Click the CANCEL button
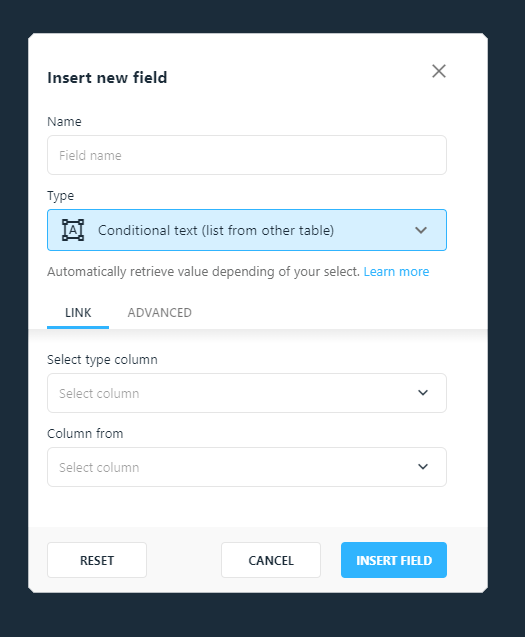The width and height of the screenshot is (525, 637). 271,560
